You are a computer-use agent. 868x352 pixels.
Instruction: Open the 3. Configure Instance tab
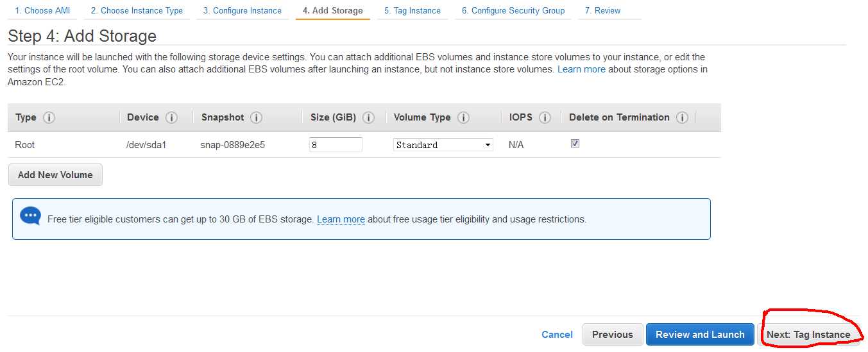243,10
